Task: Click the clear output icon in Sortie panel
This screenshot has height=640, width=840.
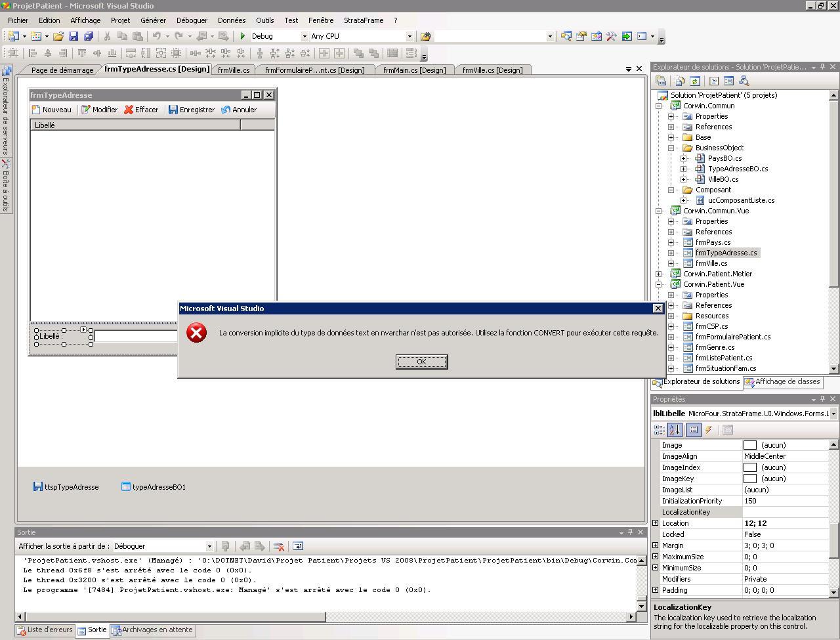Action: [278, 546]
